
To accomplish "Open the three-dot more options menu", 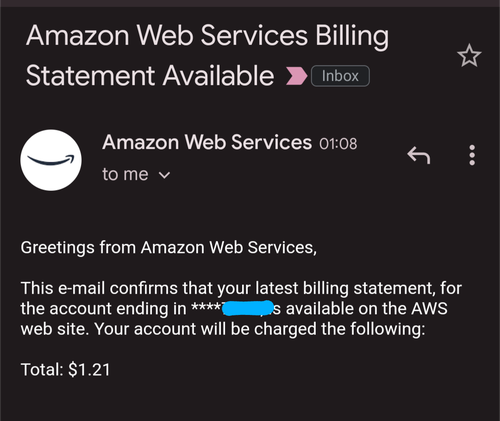I will 472,155.
